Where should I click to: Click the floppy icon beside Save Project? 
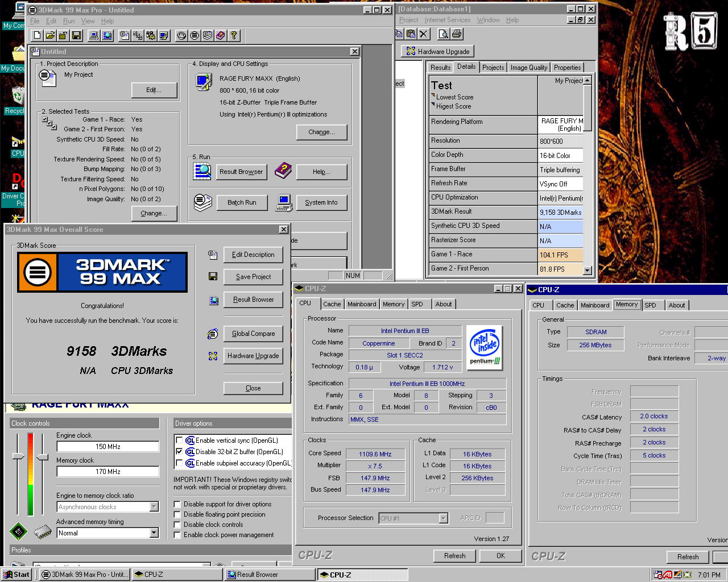213,276
